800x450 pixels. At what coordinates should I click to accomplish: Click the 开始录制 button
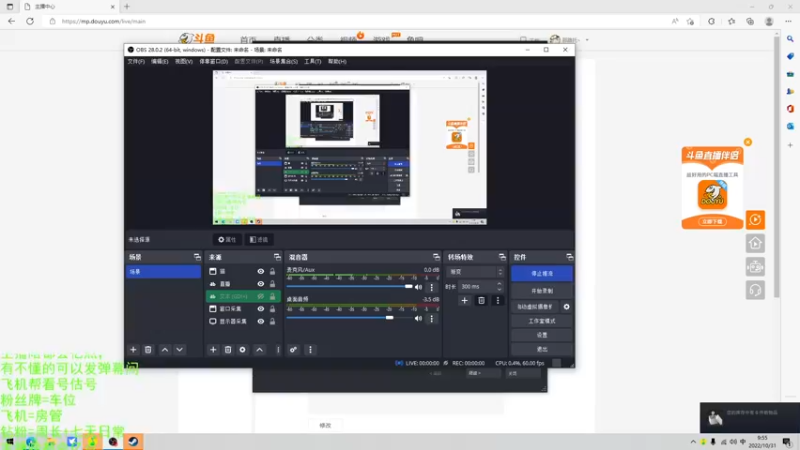(542, 291)
